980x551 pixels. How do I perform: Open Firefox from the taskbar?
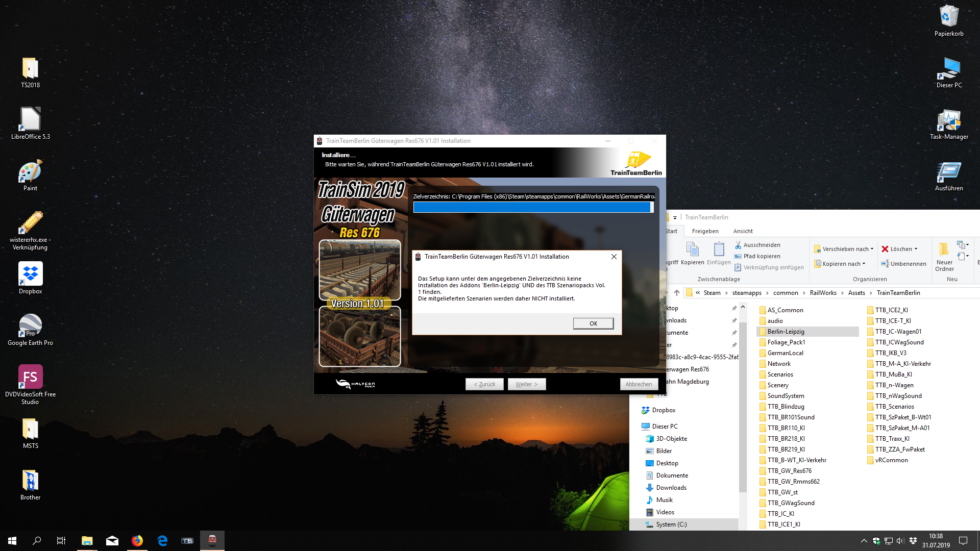click(137, 541)
